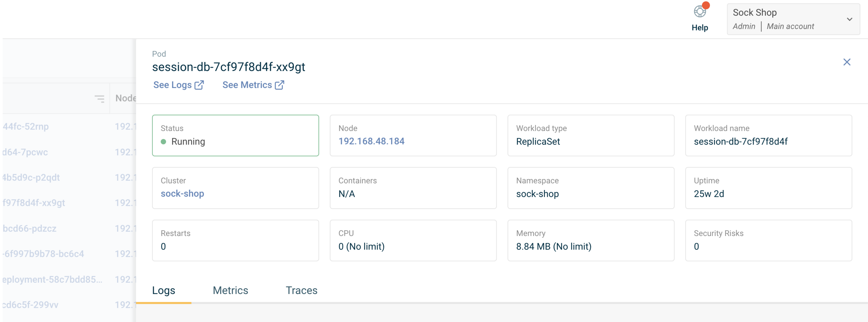This screenshot has height=322, width=868.
Task: Open the See Logs link
Action: (178, 85)
